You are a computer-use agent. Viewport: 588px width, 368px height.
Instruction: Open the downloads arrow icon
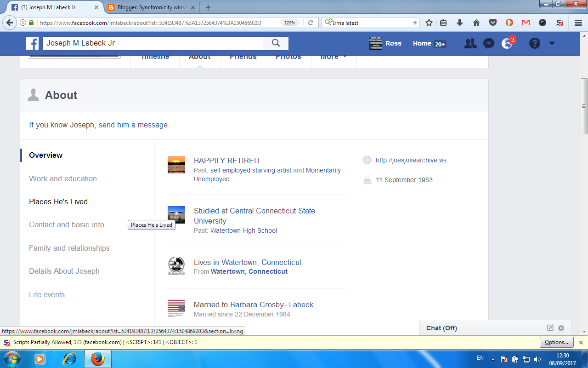tap(460, 23)
